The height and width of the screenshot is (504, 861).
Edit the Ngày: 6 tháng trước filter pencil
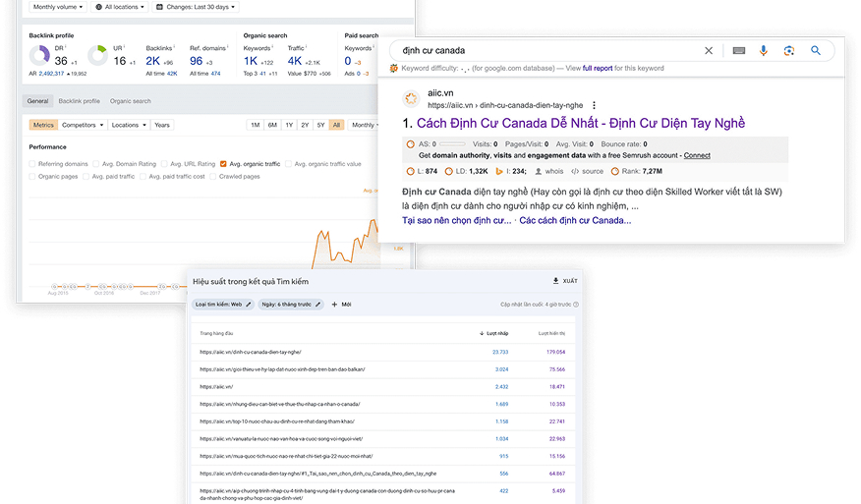[317, 305]
